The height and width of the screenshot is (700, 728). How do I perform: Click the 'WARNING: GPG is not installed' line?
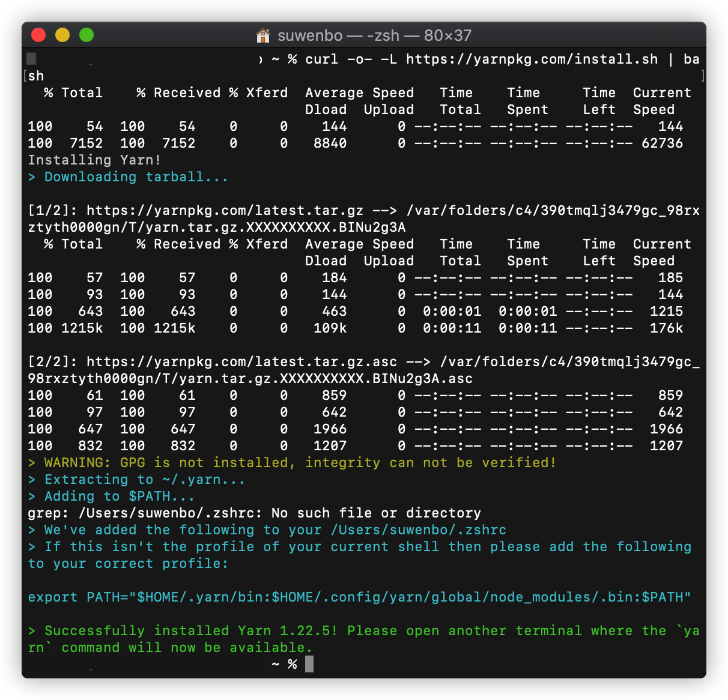click(292, 462)
